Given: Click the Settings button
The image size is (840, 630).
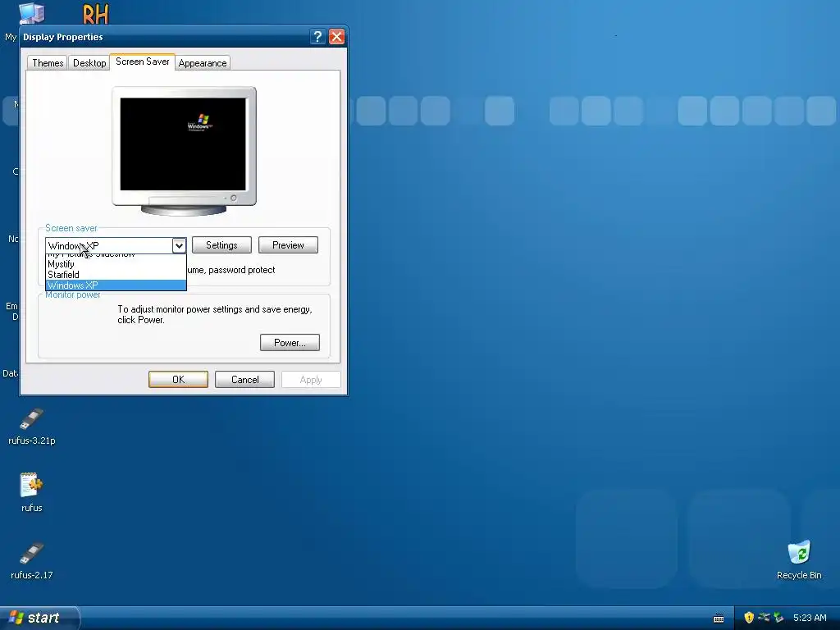Looking at the screenshot, I should (x=221, y=245).
